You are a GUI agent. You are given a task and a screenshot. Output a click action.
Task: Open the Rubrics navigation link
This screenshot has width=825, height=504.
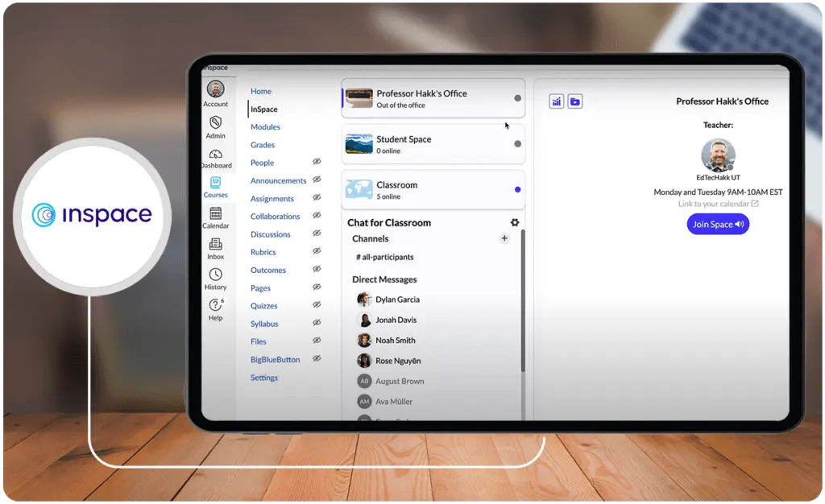point(263,252)
